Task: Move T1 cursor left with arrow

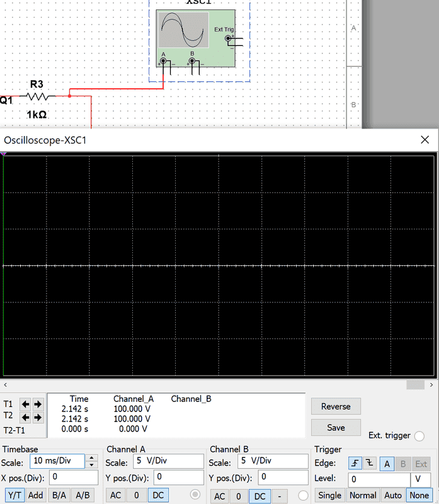Action: [25, 404]
